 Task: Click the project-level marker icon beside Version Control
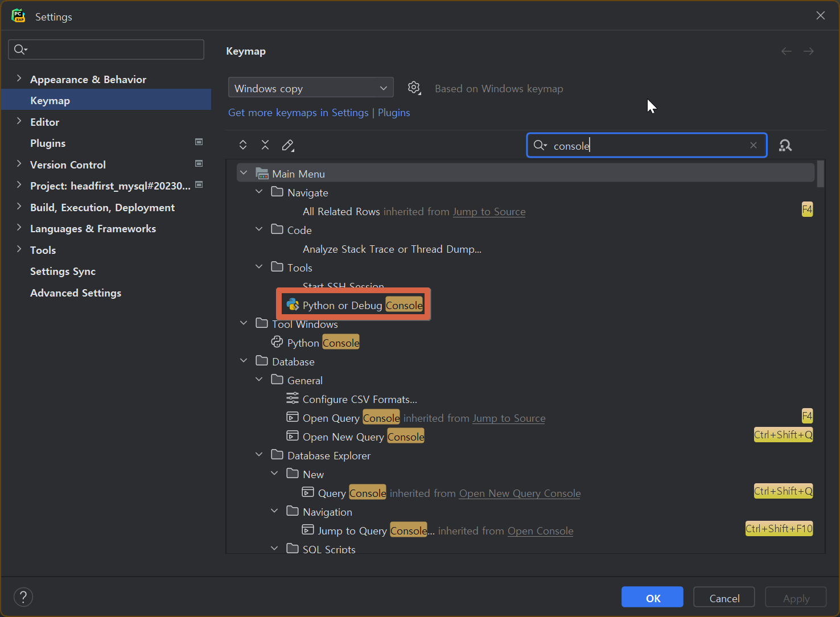pos(199,163)
